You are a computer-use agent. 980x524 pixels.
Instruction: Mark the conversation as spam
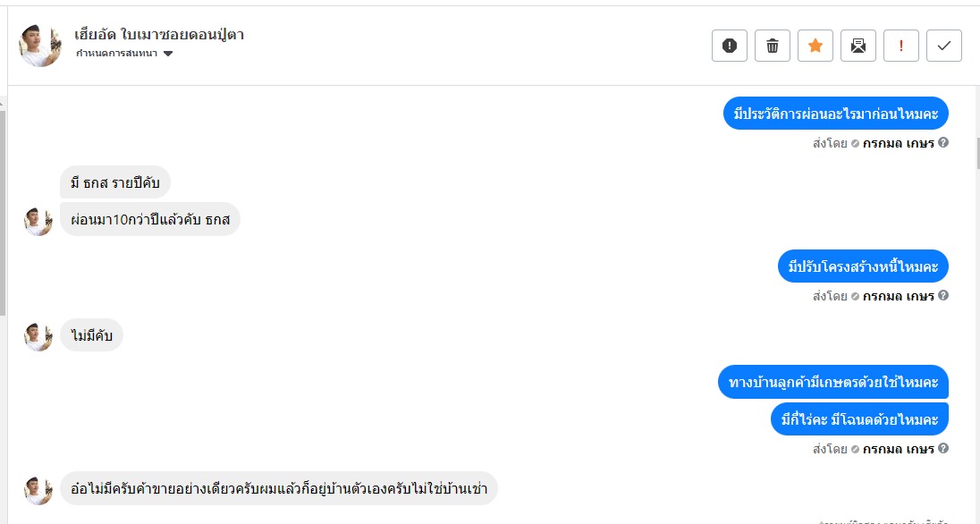(729, 46)
